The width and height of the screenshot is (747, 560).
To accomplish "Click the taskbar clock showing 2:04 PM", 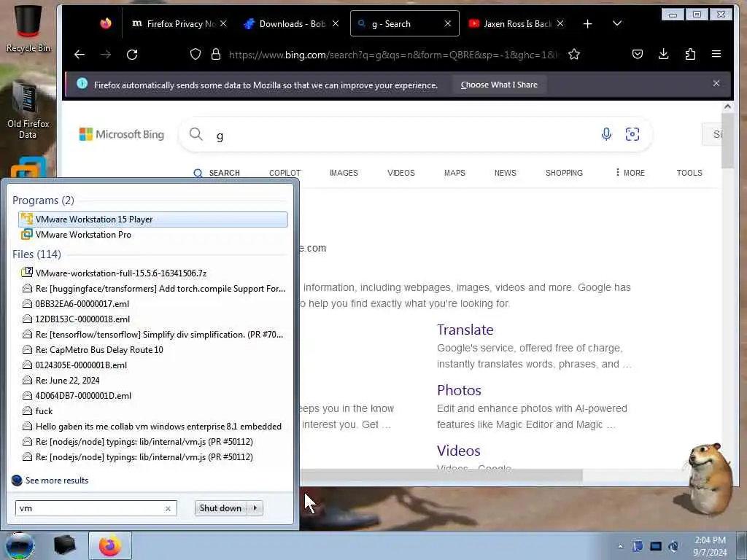I will [710, 546].
